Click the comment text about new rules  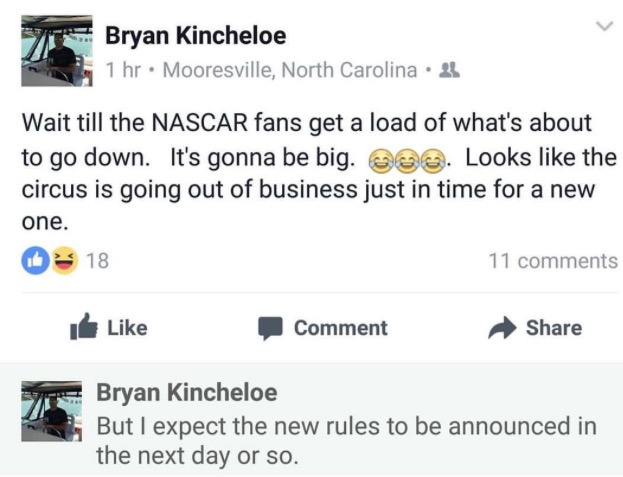345,441
